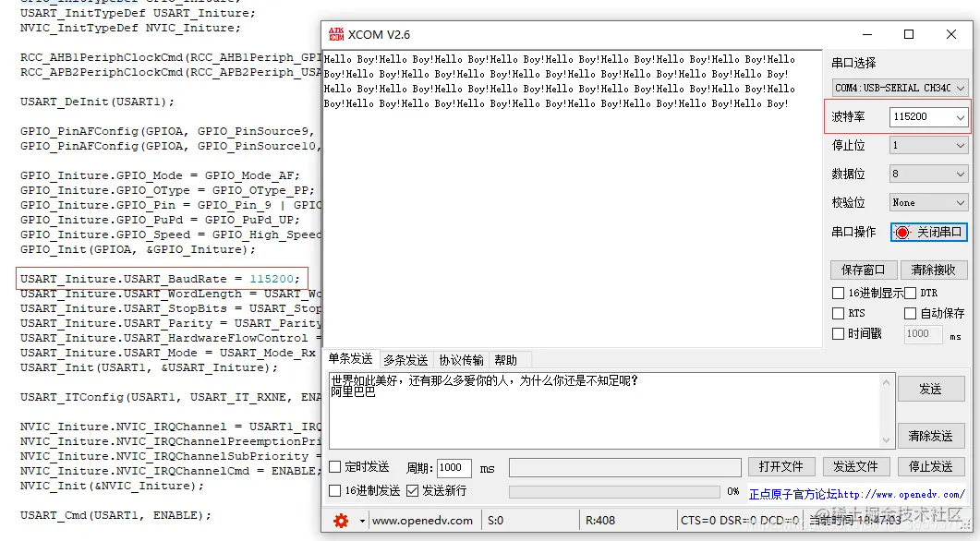Click the timestamp 1000 ms input field
Screen dimensions: 980x541
click(923, 334)
